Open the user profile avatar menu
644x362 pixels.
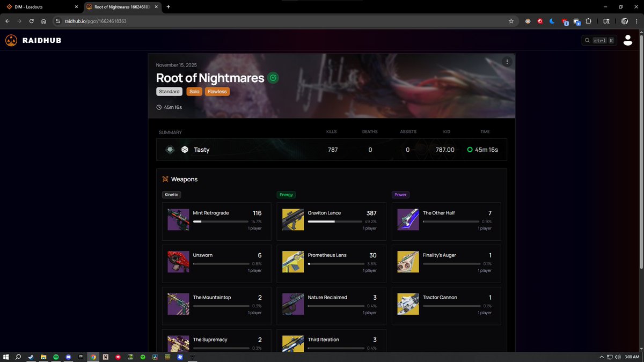pos(628,40)
